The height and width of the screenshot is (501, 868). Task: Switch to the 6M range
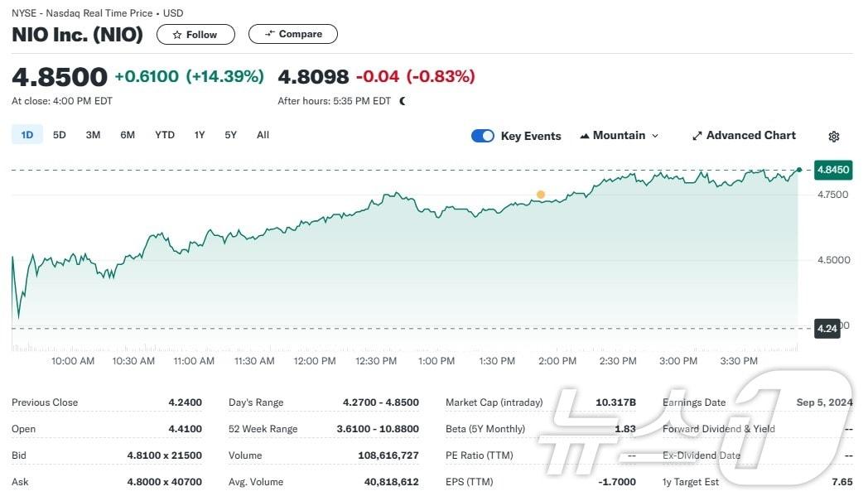tap(128, 135)
